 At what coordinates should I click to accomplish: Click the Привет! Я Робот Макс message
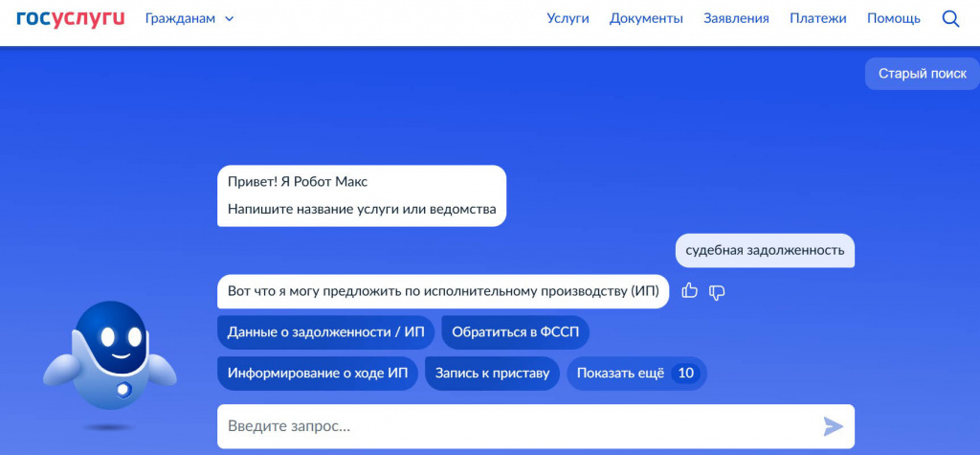[x=362, y=196]
